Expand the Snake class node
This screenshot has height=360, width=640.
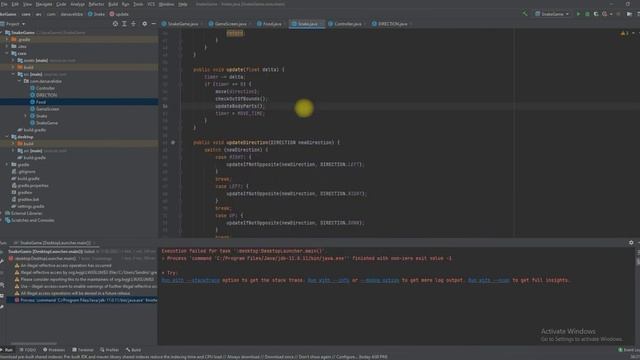pyautogui.click(x=26, y=116)
